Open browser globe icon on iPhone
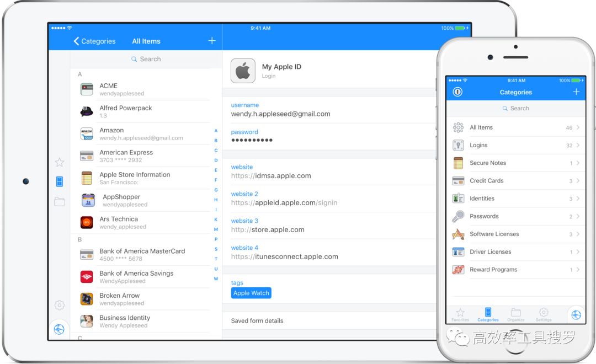 pos(576,315)
